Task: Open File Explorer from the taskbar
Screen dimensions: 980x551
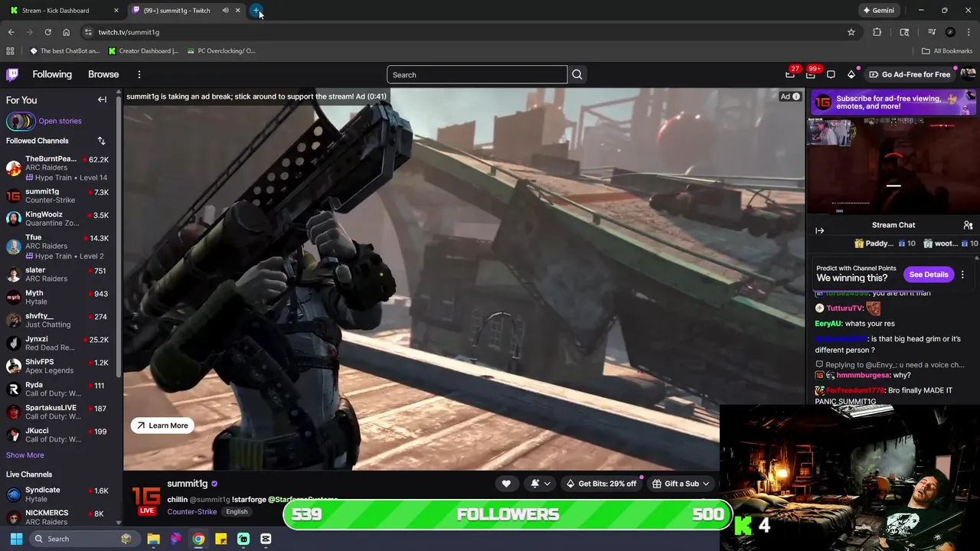Action: click(153, 539)
